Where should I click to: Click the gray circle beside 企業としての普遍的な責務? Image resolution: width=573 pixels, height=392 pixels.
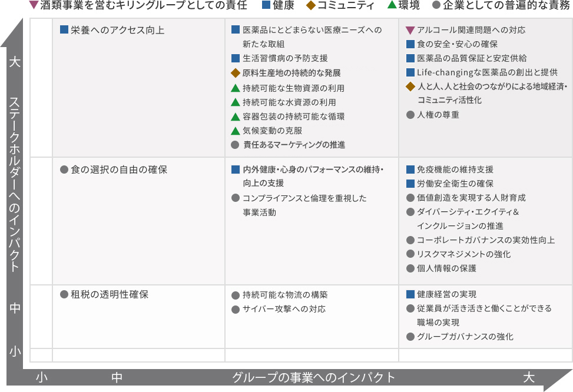click(x=436, y=6)
